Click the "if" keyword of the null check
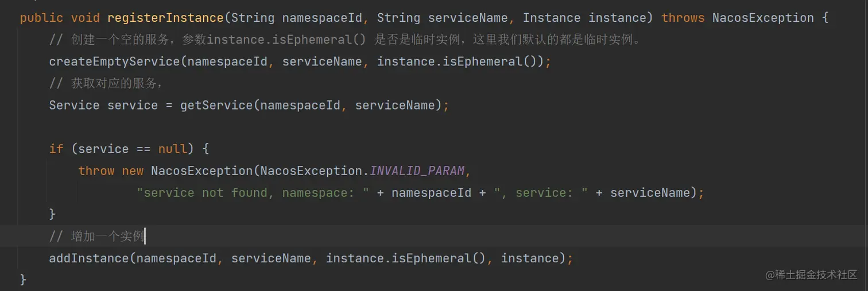This screenshot has height=291, width=868. point(56,149)
